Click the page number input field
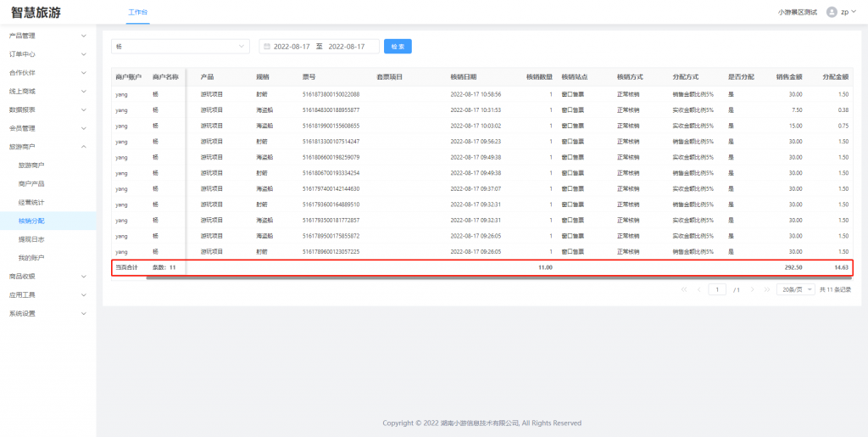 coord(717,289)
